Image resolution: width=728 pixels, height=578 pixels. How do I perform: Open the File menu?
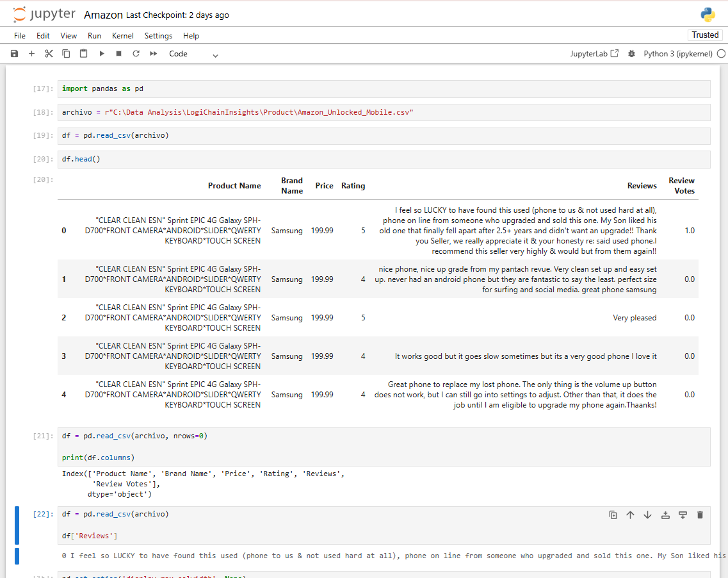pos(19,36)
